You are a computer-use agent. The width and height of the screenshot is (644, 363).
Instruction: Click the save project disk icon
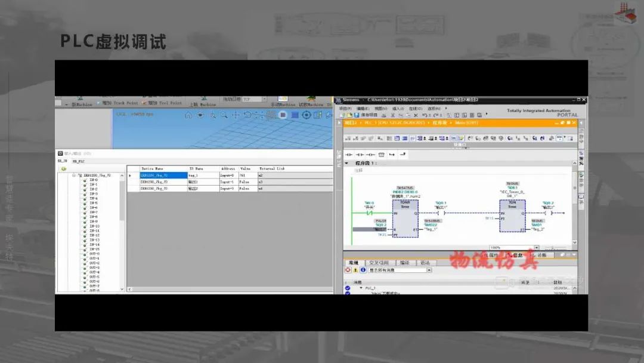click(357, 115)
